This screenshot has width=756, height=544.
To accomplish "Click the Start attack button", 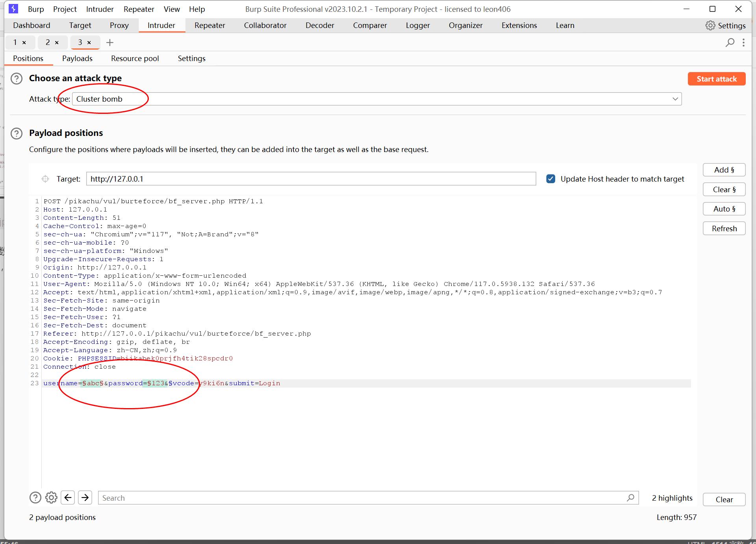I will click(717, 79).
